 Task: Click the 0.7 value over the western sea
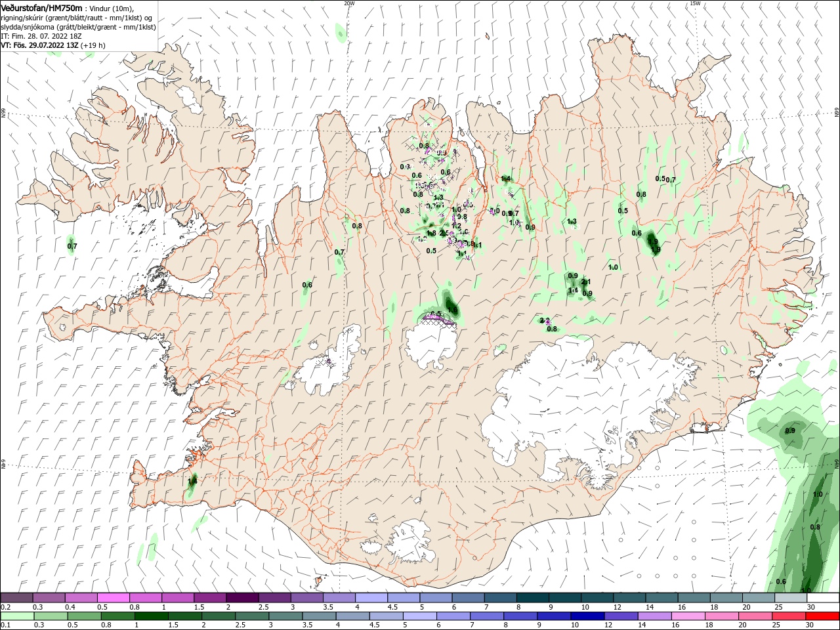tap(72, 247)
